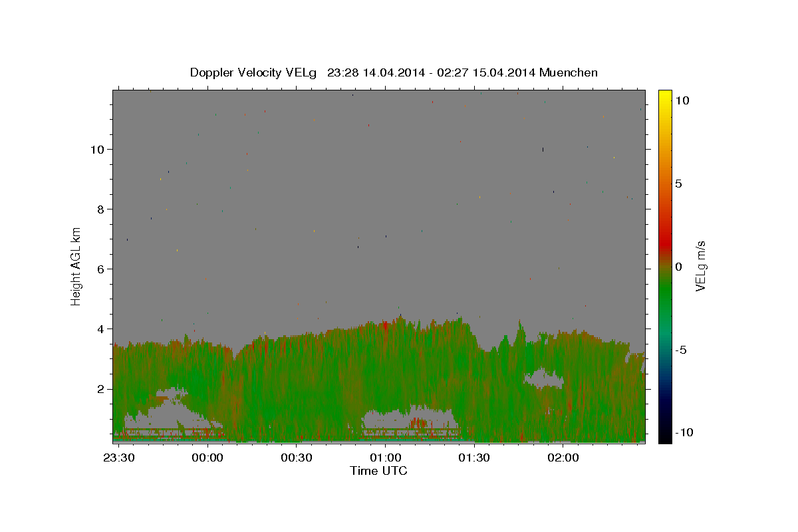Click the 8 km height tick label
The width and height of the screenshot is (798, 532).
tap(100, 209)
